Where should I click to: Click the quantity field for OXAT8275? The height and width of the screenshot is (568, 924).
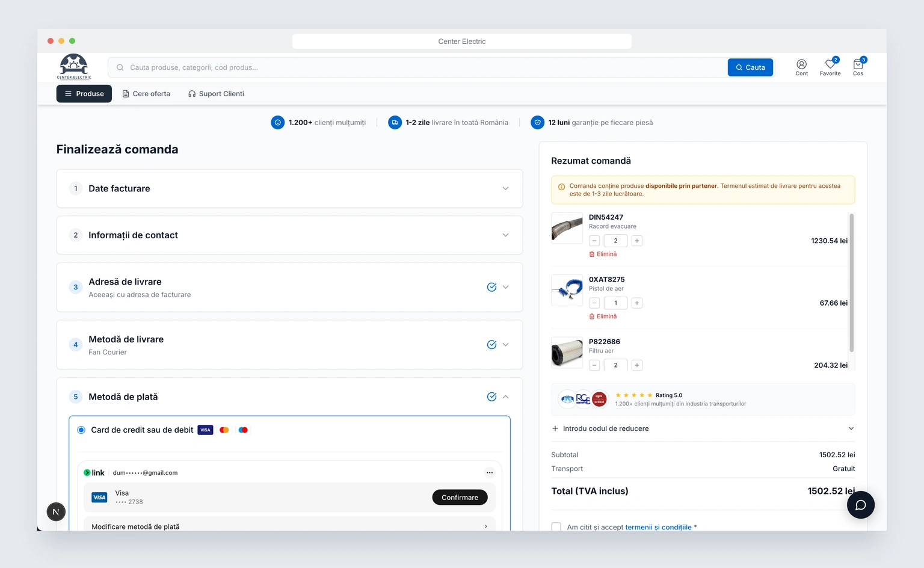(615, 303)
